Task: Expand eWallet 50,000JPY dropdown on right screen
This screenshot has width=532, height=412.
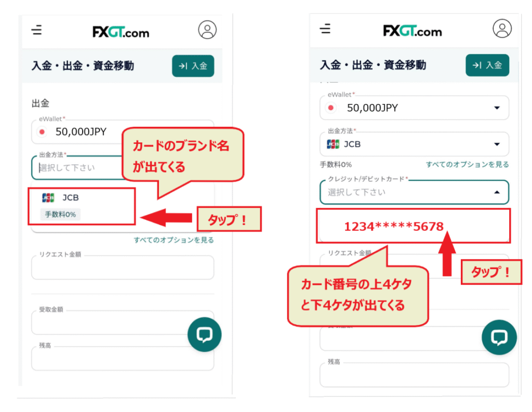Action: point(497,108)
